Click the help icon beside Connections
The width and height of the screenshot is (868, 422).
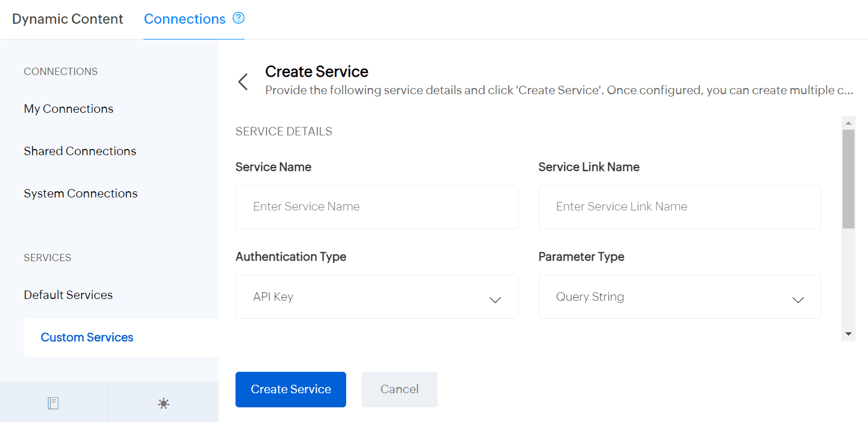[x=238, y=19]
